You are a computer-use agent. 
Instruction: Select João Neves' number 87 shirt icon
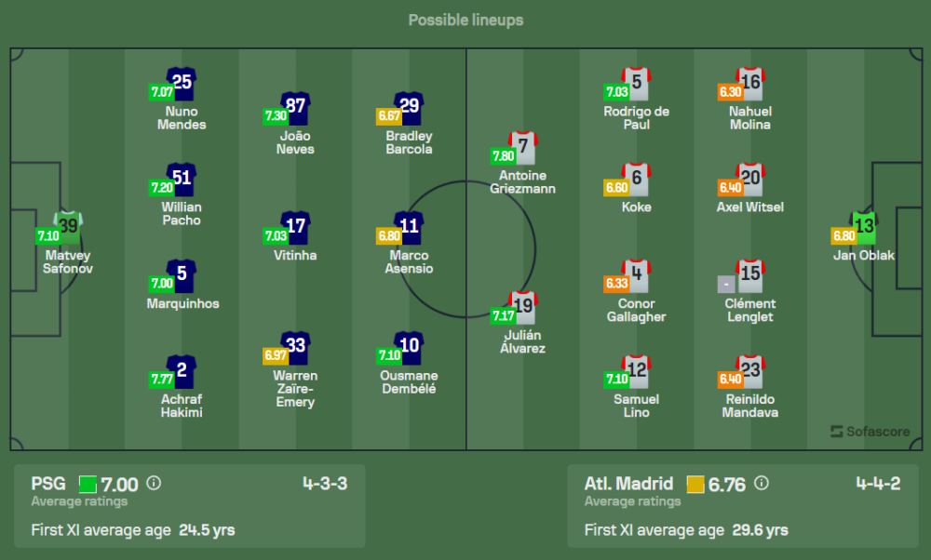click(x=295, y=109)
